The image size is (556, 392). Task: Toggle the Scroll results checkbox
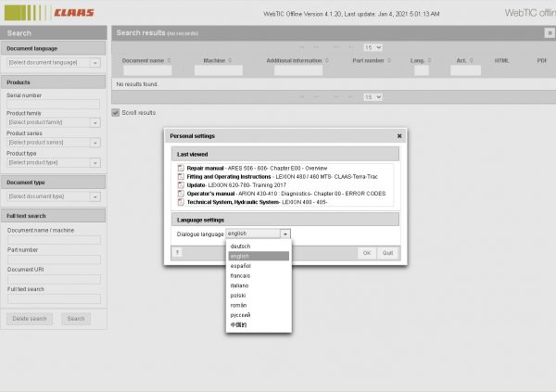click(x=116, y=113)
